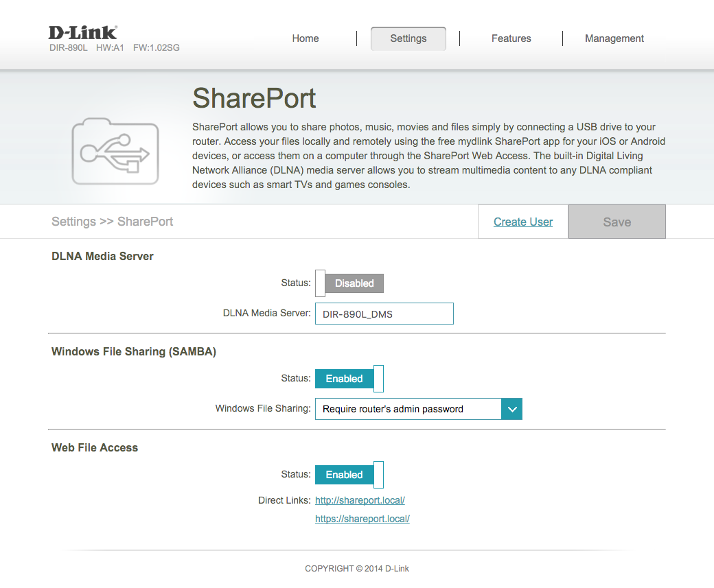This screenshot has width=714, height=588.
Task: Open the Home menu
Action: pos(306,38)
